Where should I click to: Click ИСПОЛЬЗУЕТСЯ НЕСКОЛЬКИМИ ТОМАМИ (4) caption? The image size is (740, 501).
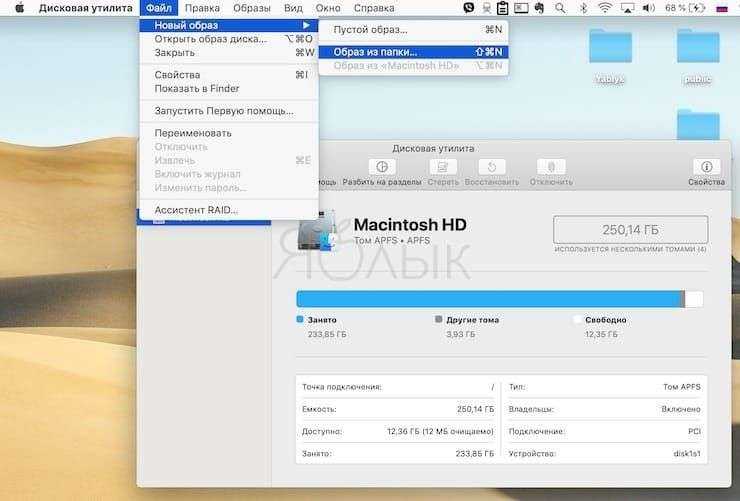coord(631,249)
